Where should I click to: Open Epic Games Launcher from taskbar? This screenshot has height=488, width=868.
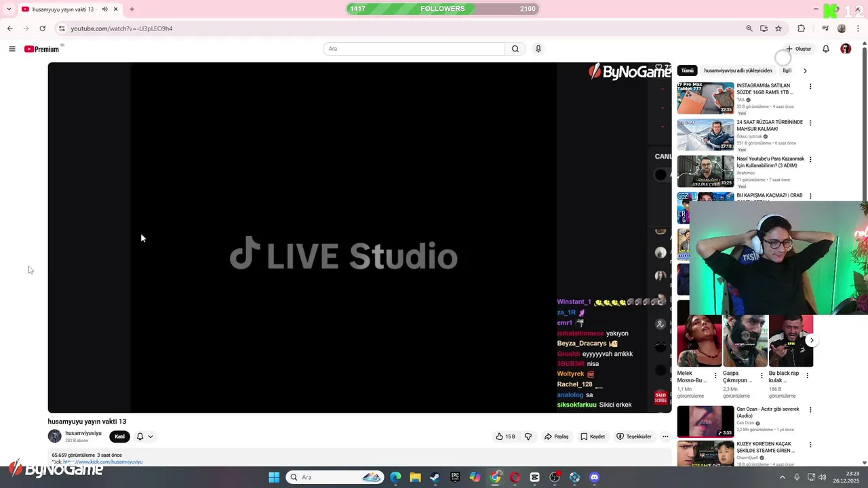point(455,477)
